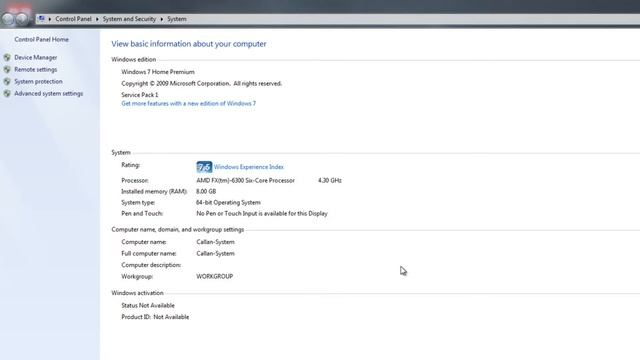Go forward with the Forward arrow button
640x360 pixels.
pyautogui.click(x=21, y=19)
